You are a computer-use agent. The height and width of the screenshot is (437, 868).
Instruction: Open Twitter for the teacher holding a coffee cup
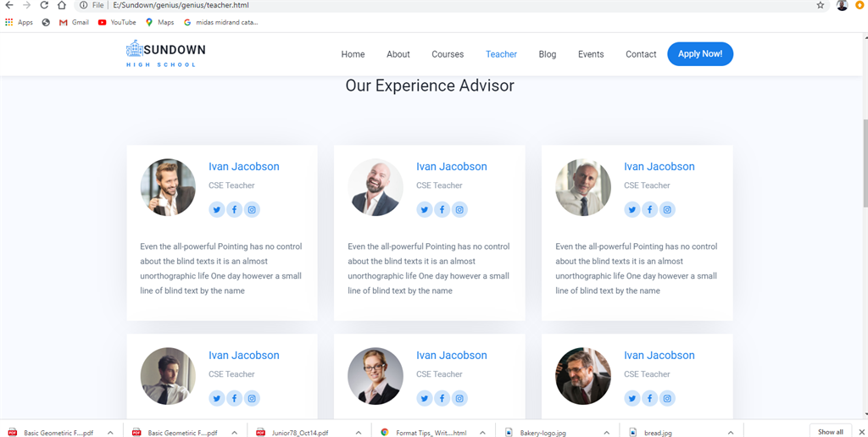[x=216, y=210]
